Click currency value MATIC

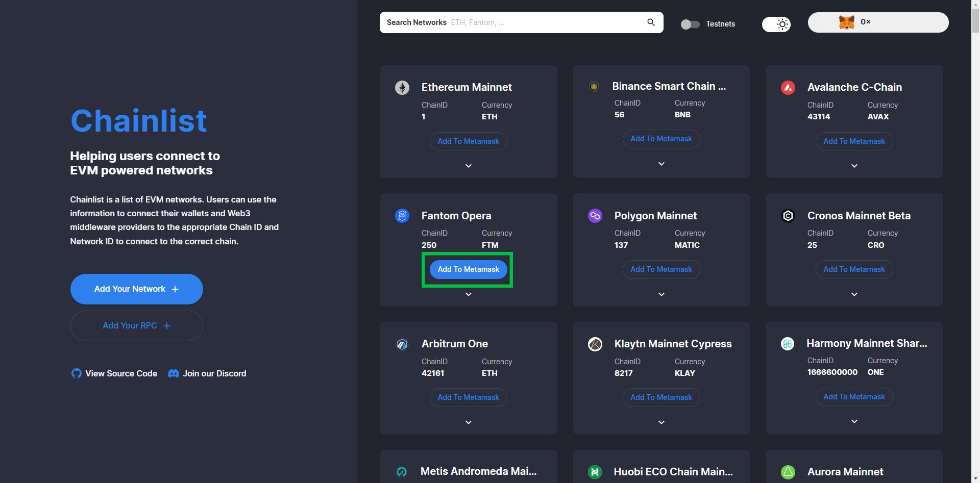[x=687, y=245]
